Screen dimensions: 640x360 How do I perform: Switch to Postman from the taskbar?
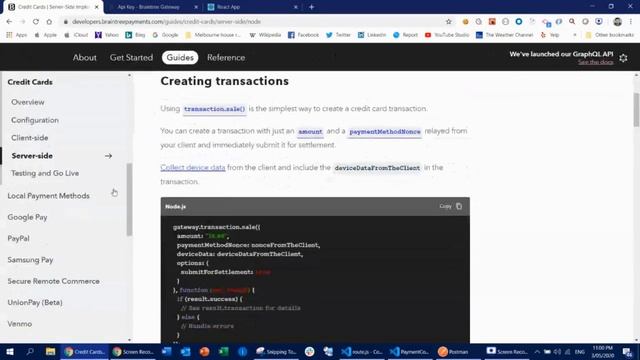click(x=453, y=351)
